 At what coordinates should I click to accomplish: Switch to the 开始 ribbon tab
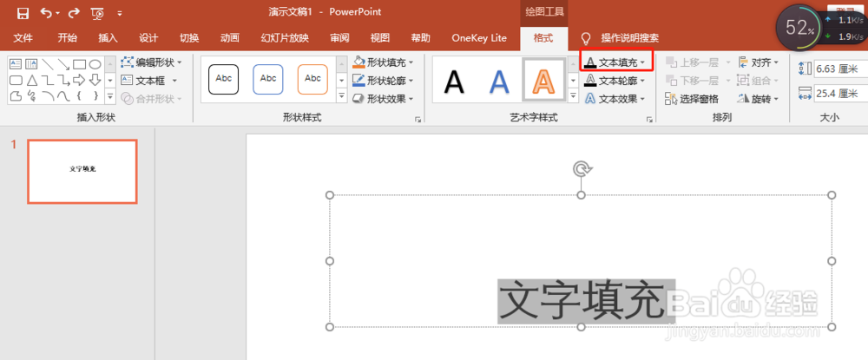point(68,38)
